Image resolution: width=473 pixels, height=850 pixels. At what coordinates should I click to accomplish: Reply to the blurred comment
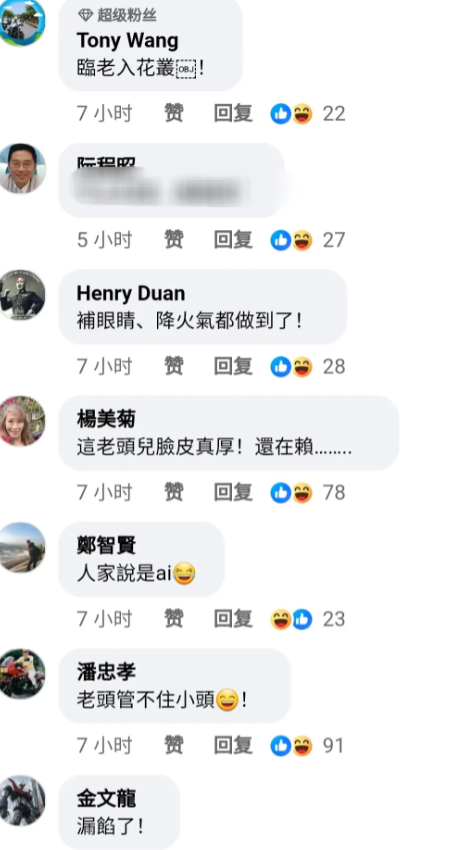tap(233, 240)
